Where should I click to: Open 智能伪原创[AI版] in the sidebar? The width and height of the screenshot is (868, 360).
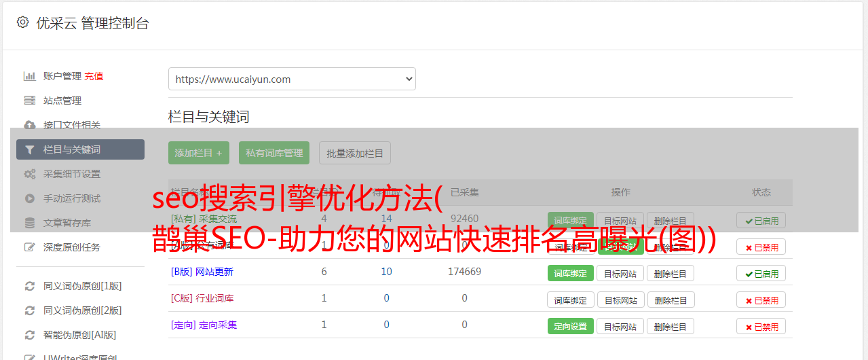coord(80,335)
